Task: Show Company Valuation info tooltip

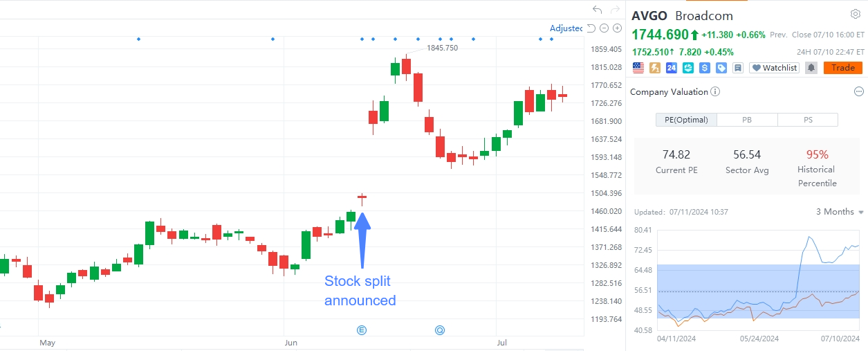Action: 715,91
